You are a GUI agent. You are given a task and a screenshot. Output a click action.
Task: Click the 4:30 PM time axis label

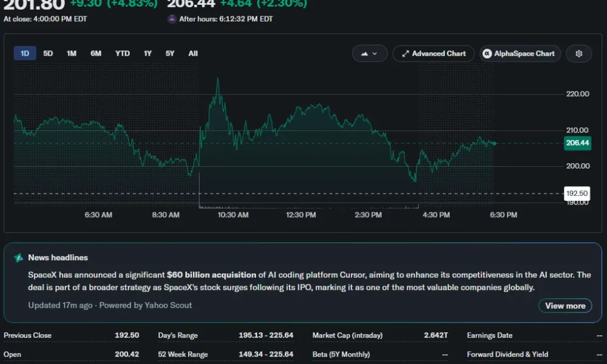[436, 215]
